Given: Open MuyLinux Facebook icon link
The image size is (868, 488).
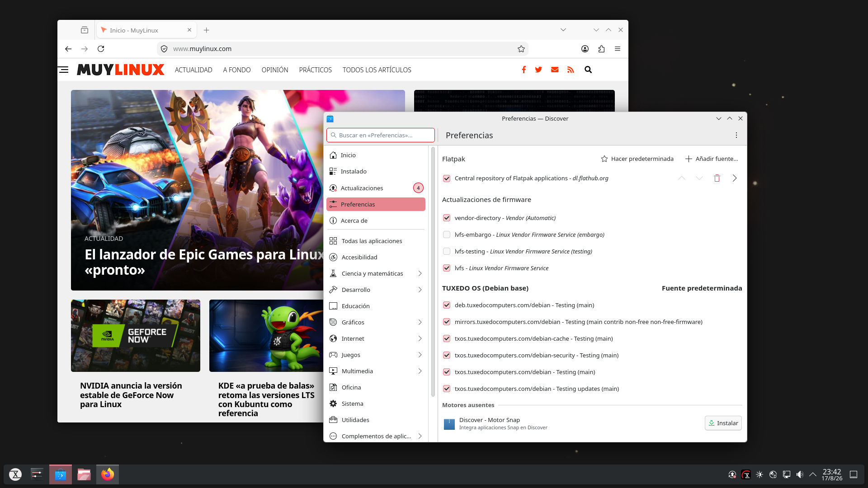Looking at the screenshot, I should coord(524,70).
